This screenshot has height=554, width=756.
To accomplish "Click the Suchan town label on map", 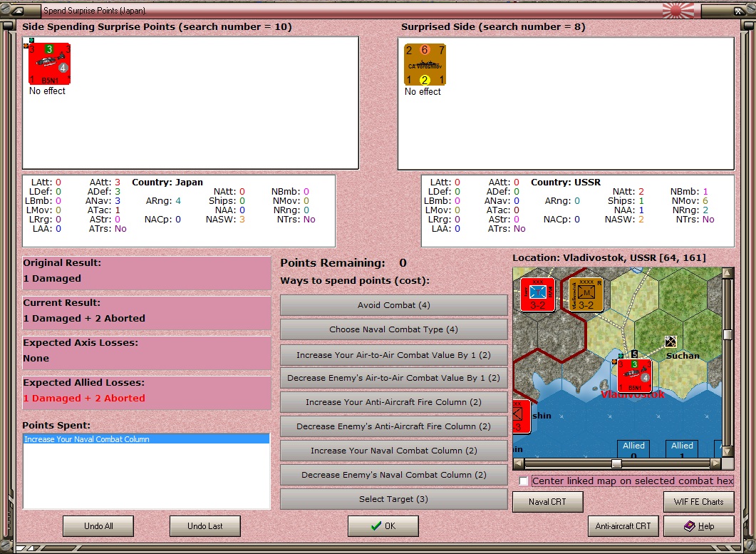I will [683, 356].
